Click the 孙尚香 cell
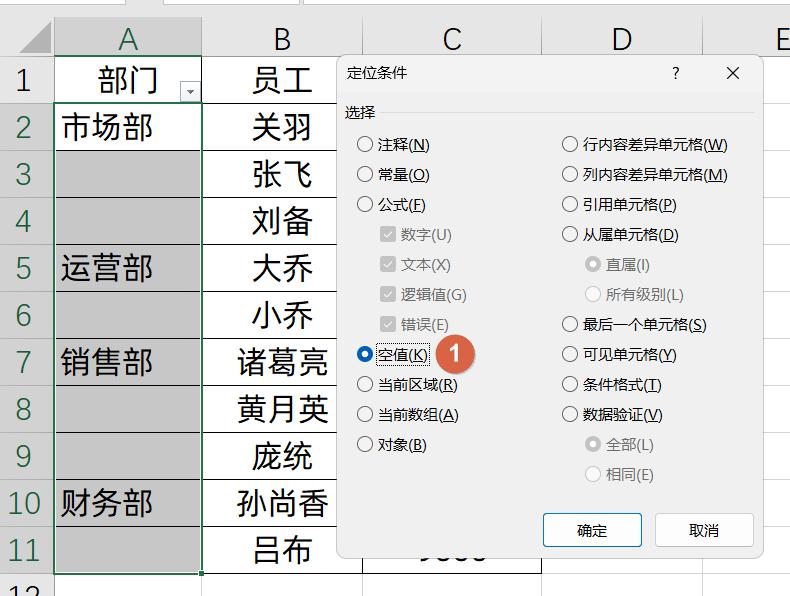The width and height of the screenshot is (790, 596). (x=270, y=503)
